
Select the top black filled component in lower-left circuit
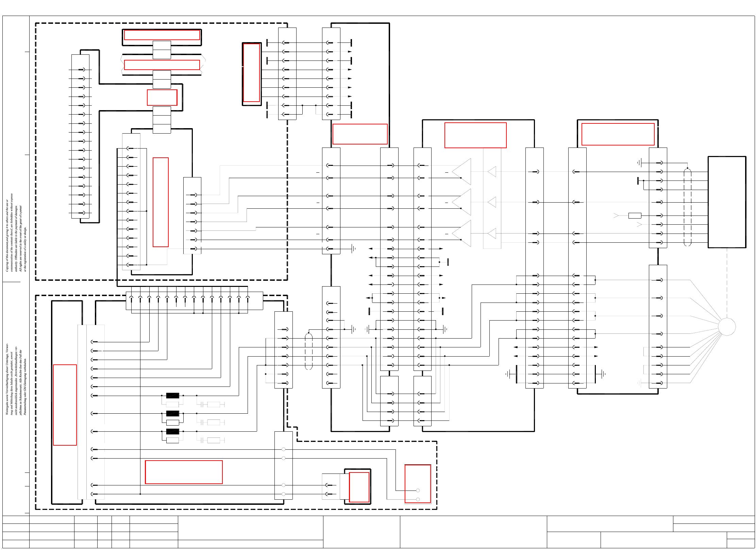(172, 395)
